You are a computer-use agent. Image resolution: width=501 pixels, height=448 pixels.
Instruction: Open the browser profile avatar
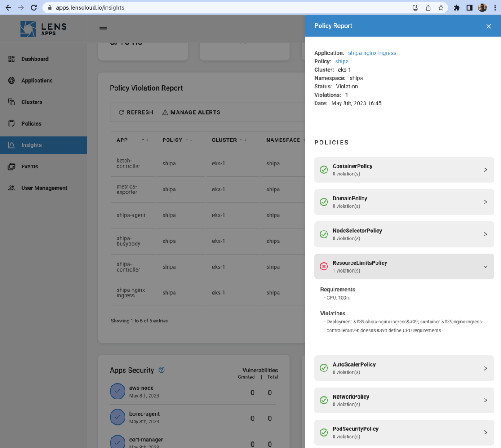coord(482,7)
